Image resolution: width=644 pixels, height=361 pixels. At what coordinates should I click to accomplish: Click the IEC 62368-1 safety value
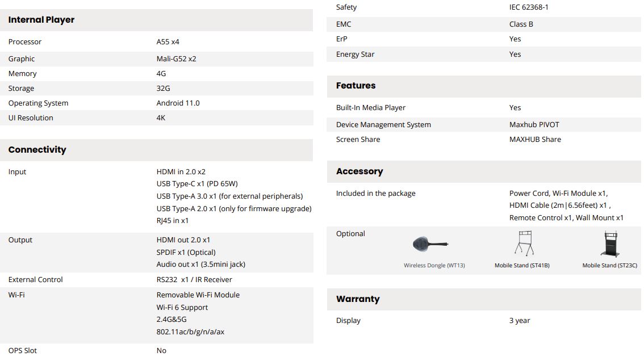[529, 7]
